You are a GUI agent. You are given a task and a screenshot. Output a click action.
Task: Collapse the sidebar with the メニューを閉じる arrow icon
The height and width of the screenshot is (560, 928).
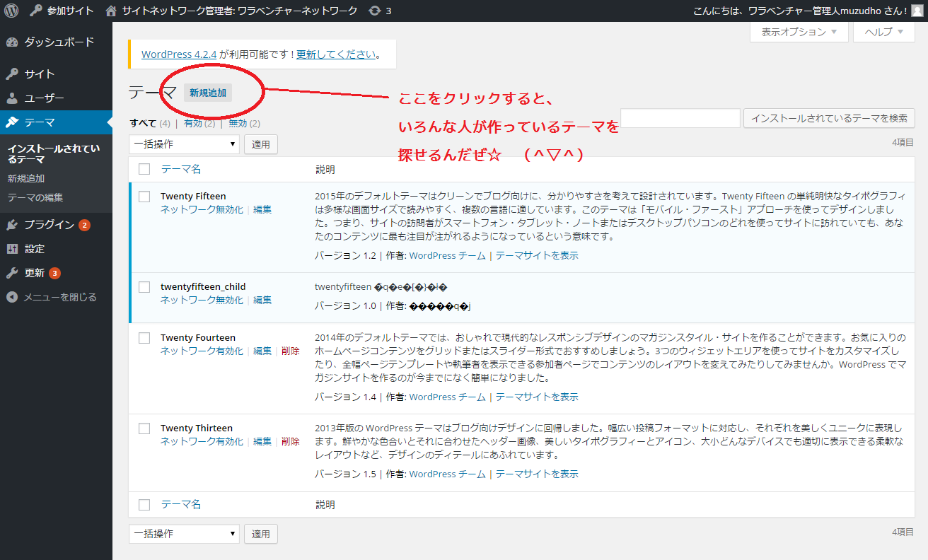(12, 297)
